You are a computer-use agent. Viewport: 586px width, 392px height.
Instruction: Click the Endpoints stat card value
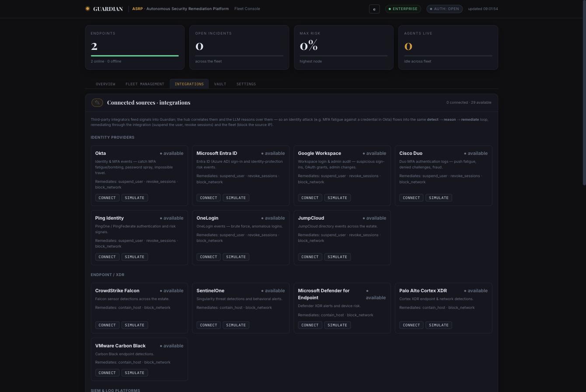[x=94, y=46]
